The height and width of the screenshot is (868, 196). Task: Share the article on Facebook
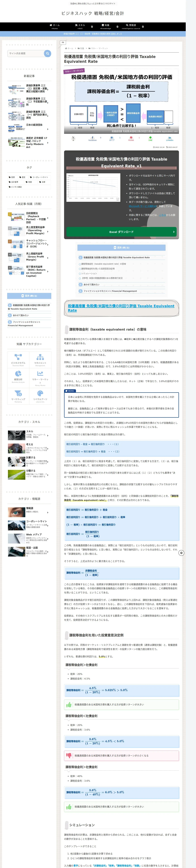92,138
